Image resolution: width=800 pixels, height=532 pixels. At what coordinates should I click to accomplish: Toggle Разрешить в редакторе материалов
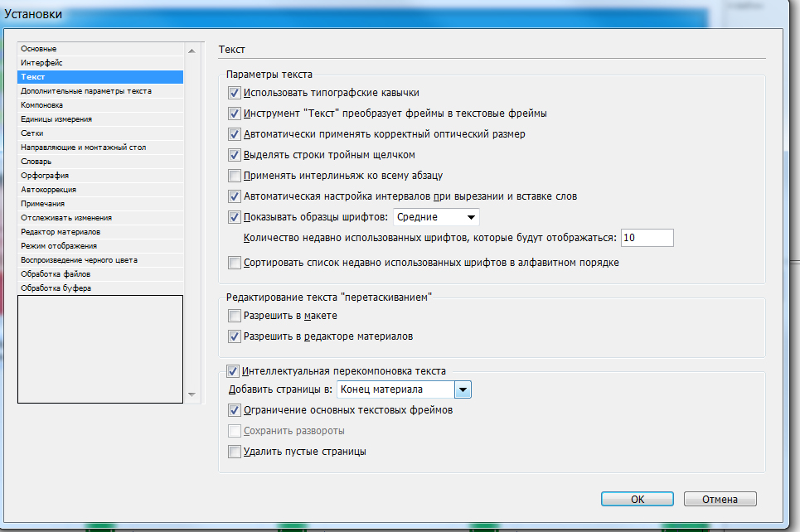pos(234,336)
